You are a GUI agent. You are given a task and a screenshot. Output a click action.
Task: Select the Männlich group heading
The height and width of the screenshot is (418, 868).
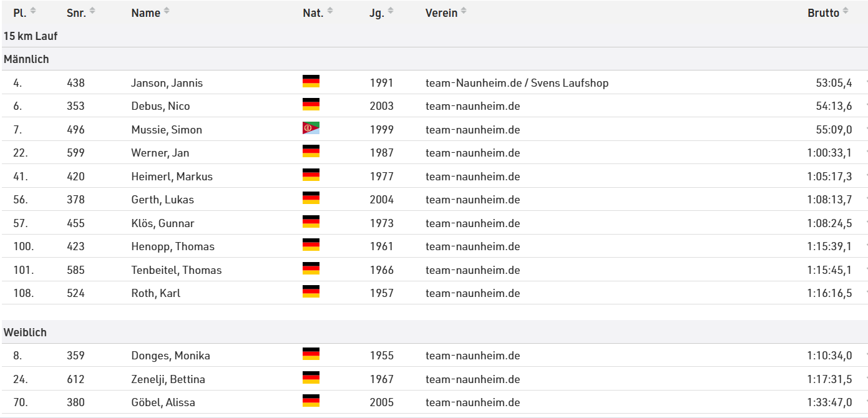tap(26, 59)
